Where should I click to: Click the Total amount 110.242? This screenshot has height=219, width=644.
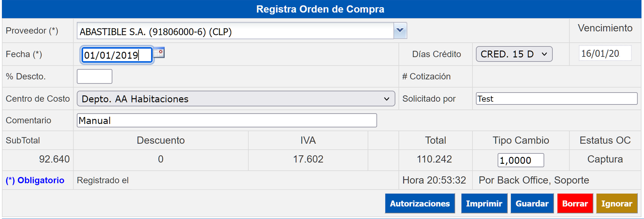(434, 159)
